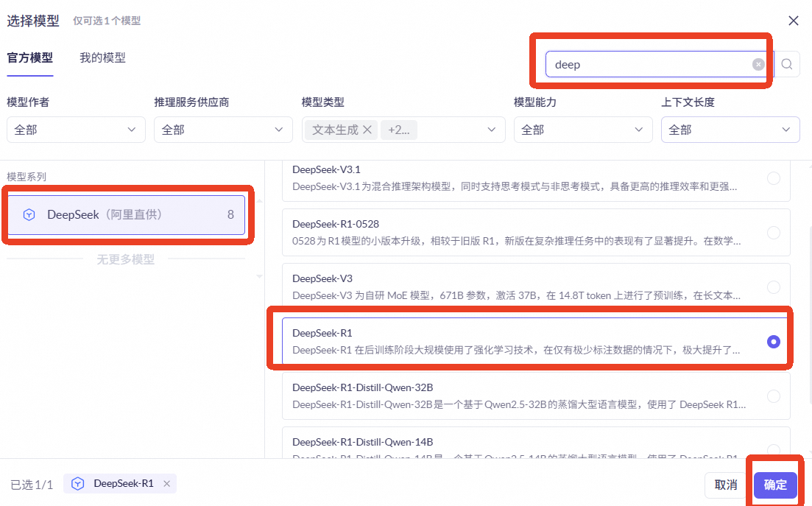The height and width of the screenshot is (506, 812).
Task: Open the 上下文长度 dropdown
Action: (730, 130)
